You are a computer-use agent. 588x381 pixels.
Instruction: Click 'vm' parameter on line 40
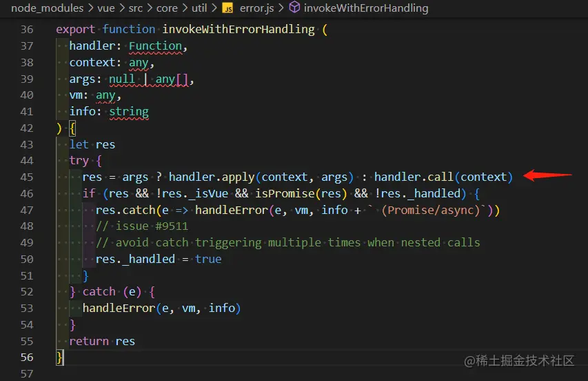pos(76,95)
